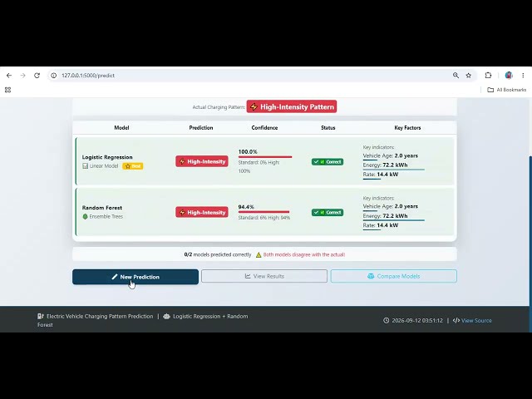Click the Key Factors column header
Image resolution: width=532 pixels, height=399 pixels.
point(407,127)
